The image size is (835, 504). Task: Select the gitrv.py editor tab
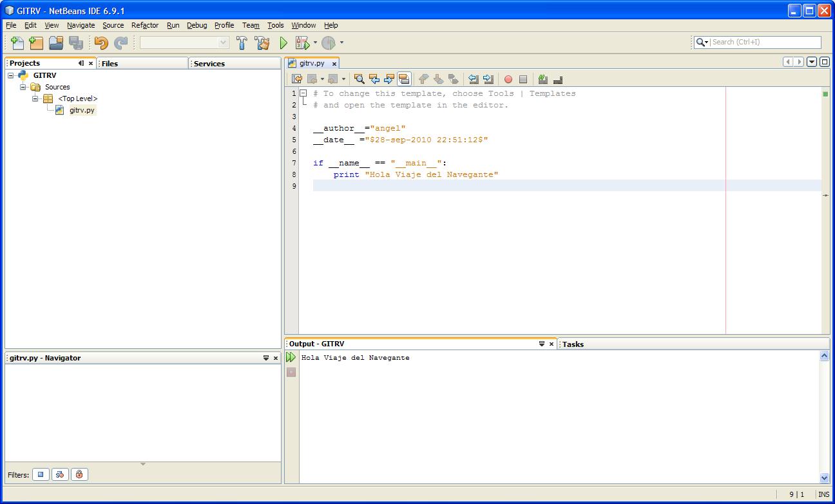312,63
